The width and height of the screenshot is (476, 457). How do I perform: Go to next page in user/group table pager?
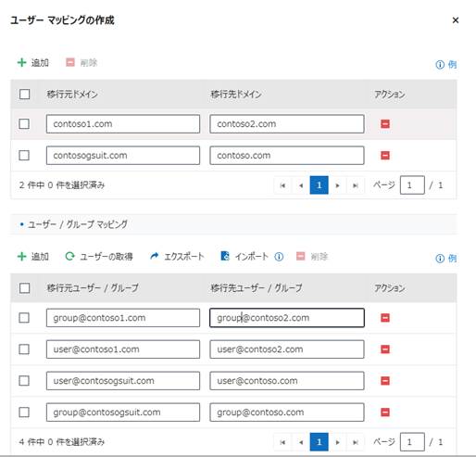coord(337,442)
